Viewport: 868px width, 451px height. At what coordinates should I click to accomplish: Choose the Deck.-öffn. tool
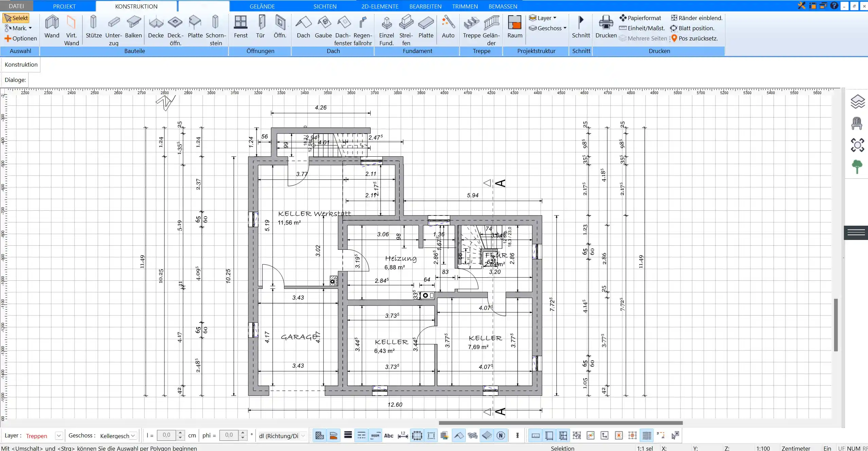click(x=175, y=31)
